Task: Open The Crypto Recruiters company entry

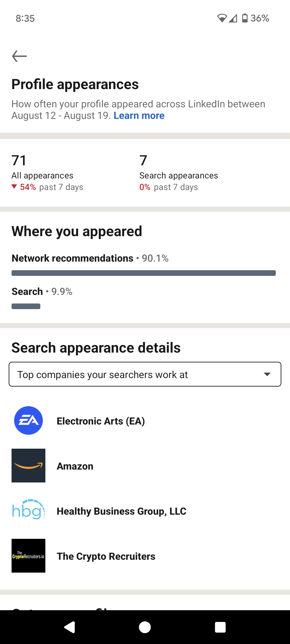Action: click(106, 556)
